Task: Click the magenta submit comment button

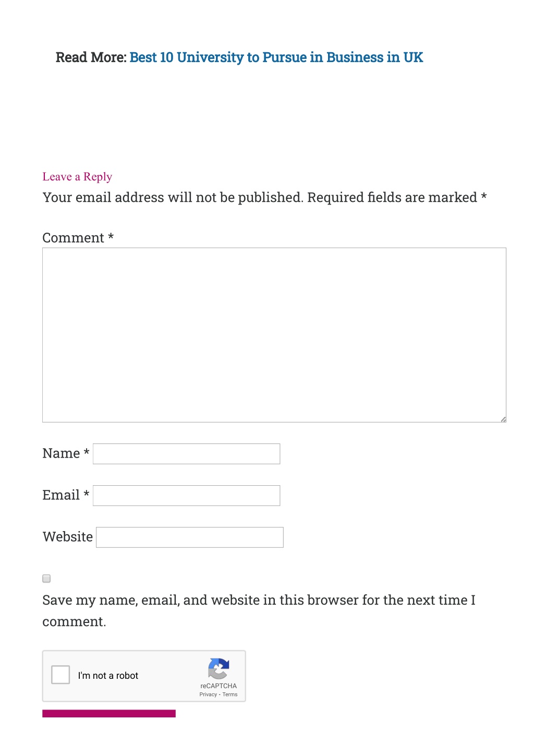Action: point(109,714)
